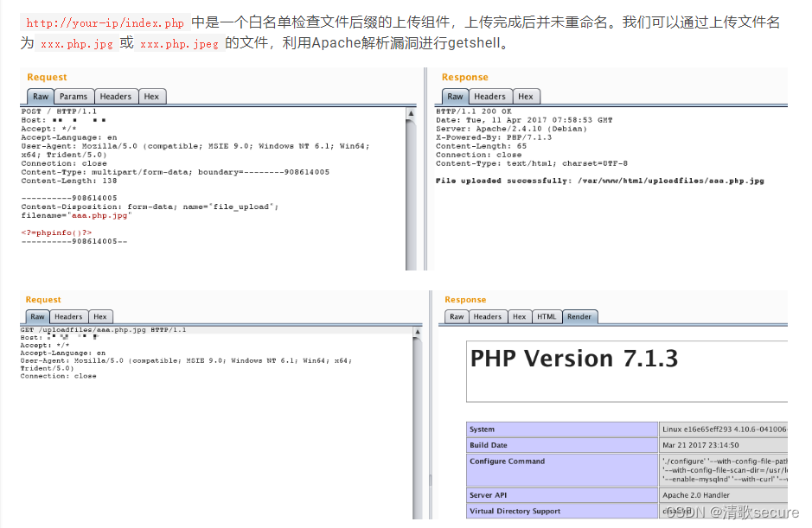This screenshot has width=812, height=528.
Task: Open Hex tab in bottom Response panel
Action: click(520, 316)
